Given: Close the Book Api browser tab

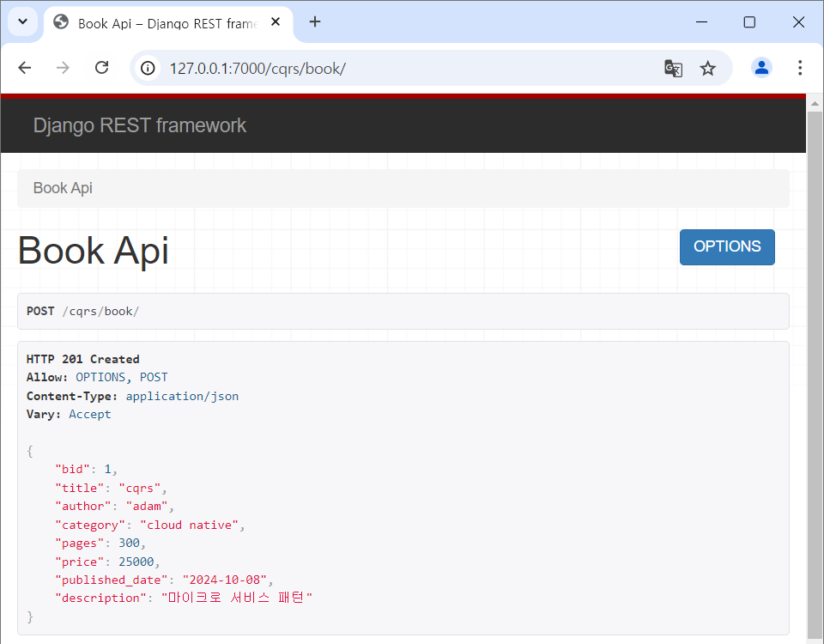Looking at the screenshot, I should coord(276,22).
